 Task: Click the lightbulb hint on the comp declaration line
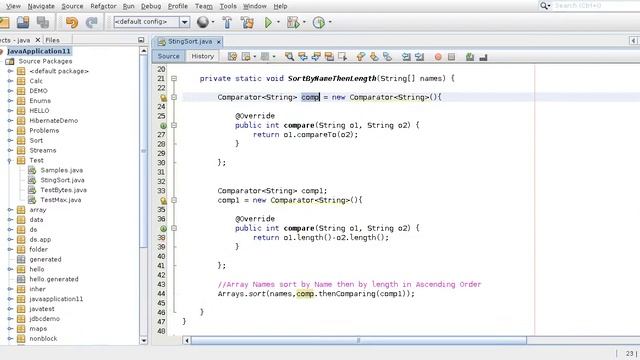(163, 98)
